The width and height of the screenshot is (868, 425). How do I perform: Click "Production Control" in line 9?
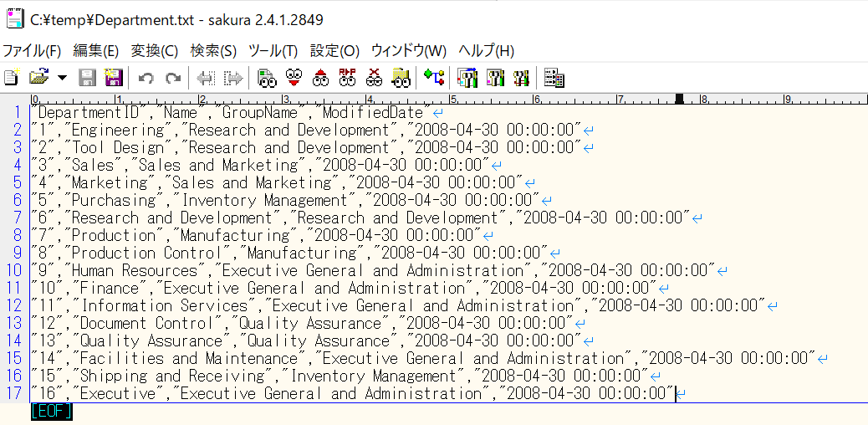coord(146,253)
